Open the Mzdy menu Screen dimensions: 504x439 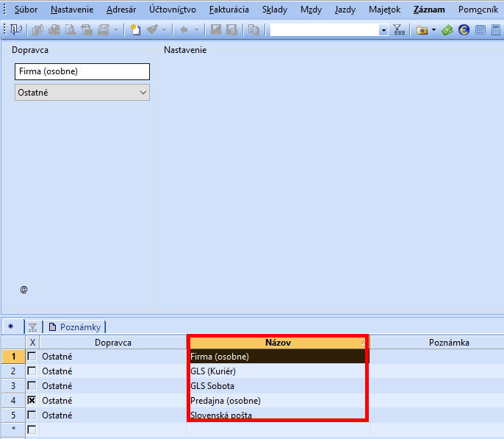point(311,10)
